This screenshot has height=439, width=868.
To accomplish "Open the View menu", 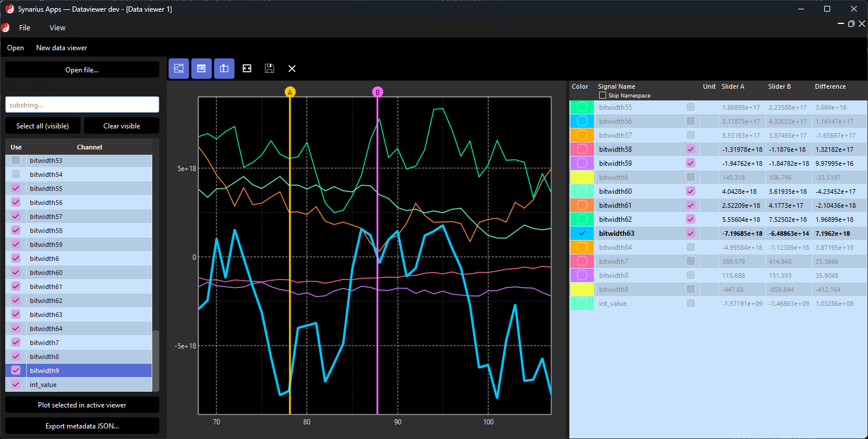I will 57,27.
